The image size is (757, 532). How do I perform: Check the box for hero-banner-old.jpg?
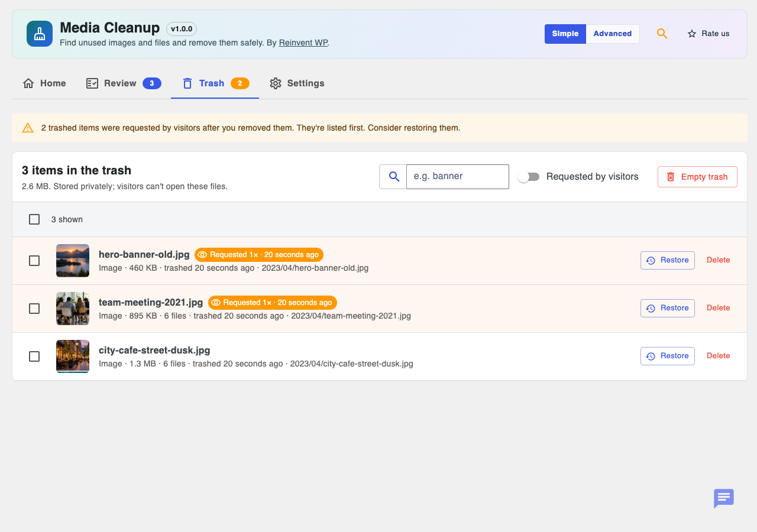coord(34,261)
